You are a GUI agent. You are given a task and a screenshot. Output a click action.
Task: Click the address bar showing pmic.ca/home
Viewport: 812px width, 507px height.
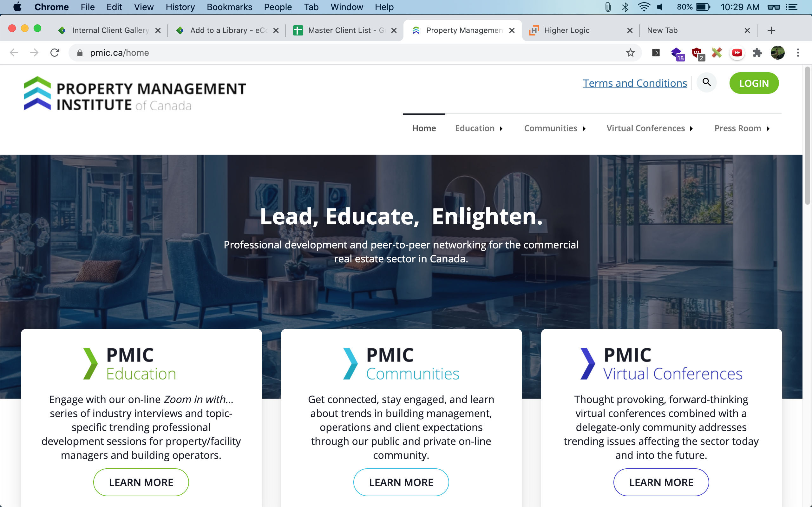tap(336, 53)
